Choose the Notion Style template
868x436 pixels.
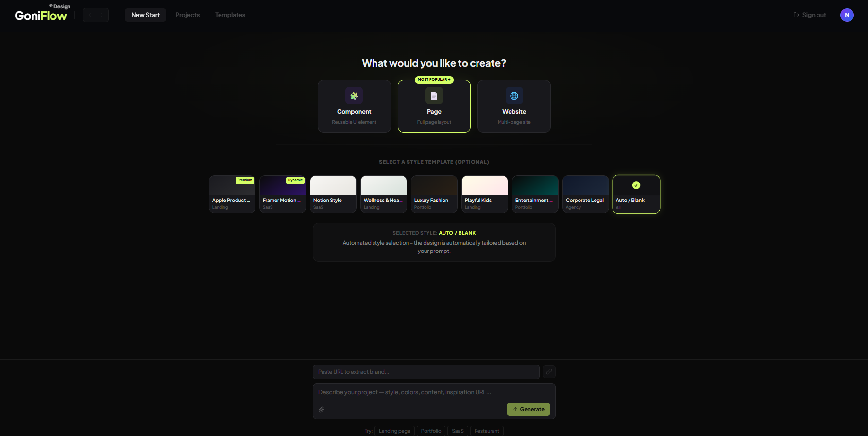pos(333,194)
